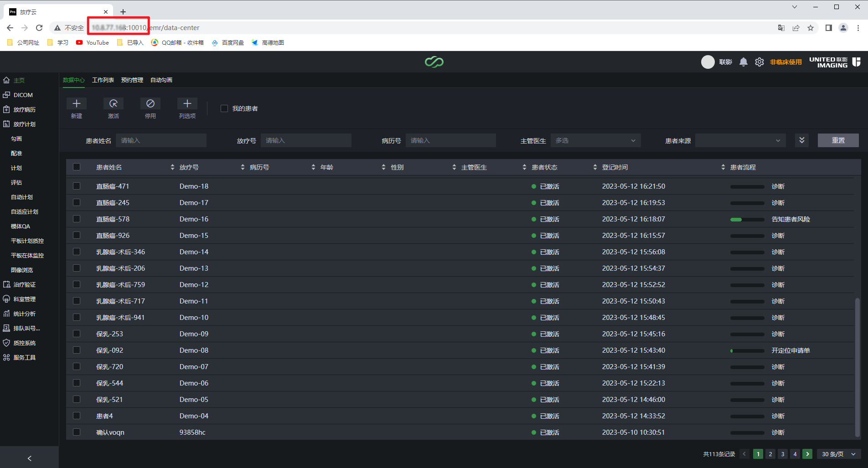Check the select-all checkbox in table header
868x468 pixels.
77,167
